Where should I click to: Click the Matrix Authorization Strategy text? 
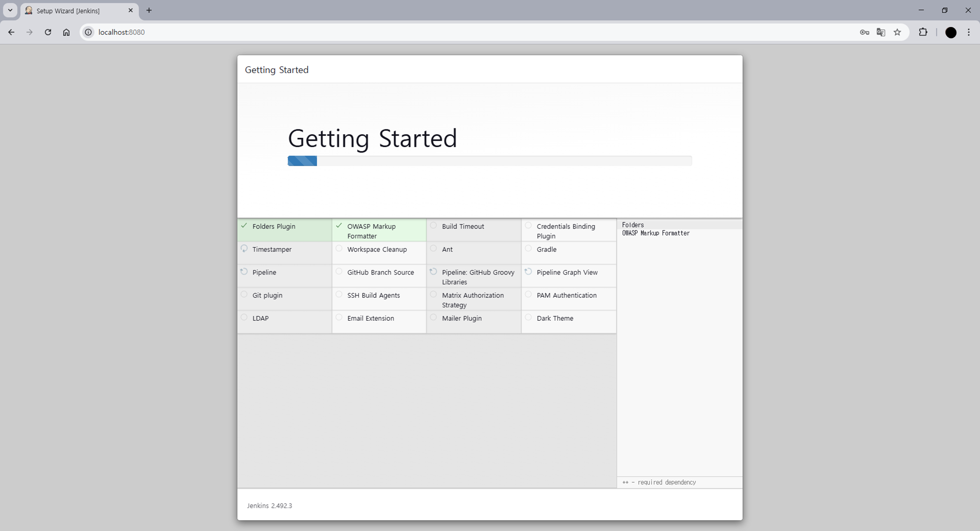[473, 300]
